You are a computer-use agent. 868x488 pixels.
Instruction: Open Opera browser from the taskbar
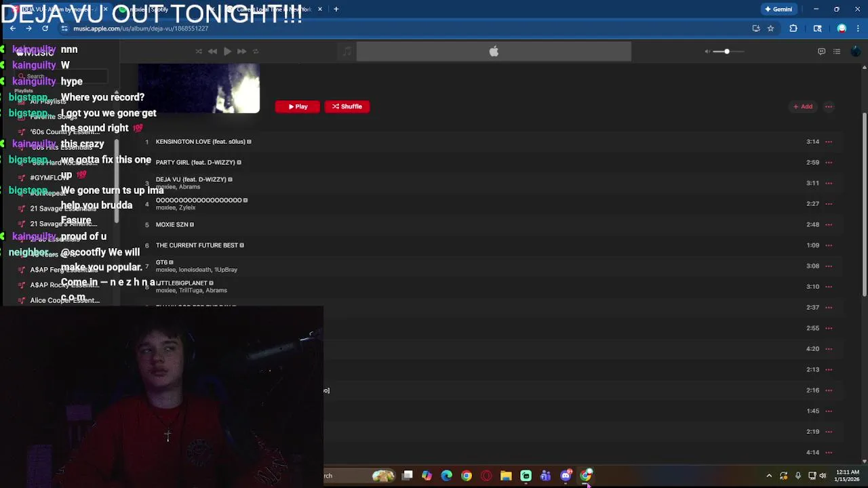486,476
